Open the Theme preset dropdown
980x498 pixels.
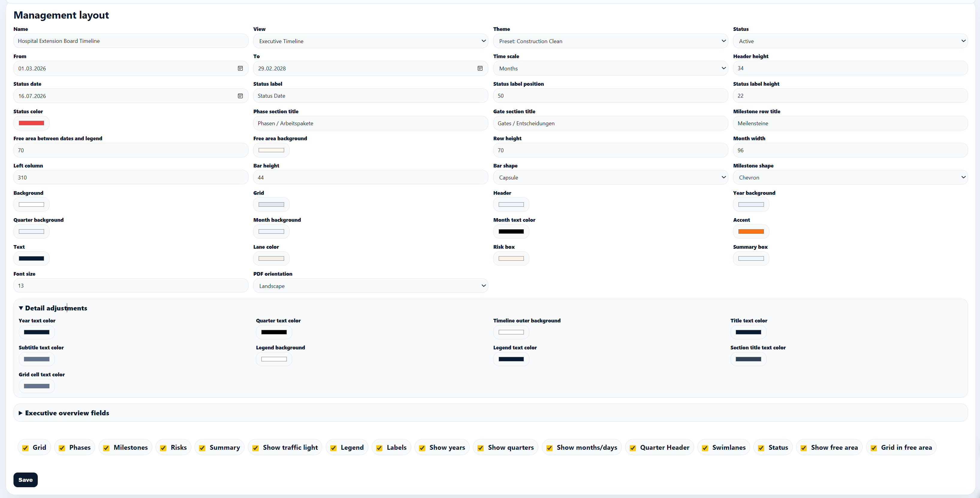[610, 41]
